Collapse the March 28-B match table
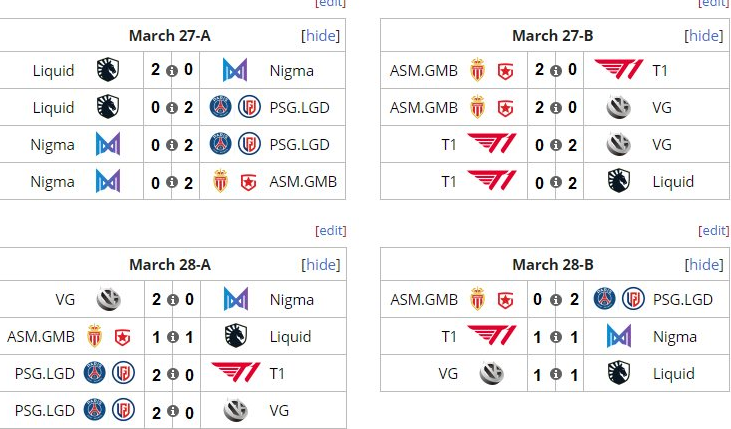Viewport: 731px width, 429px height. [703, 265]
